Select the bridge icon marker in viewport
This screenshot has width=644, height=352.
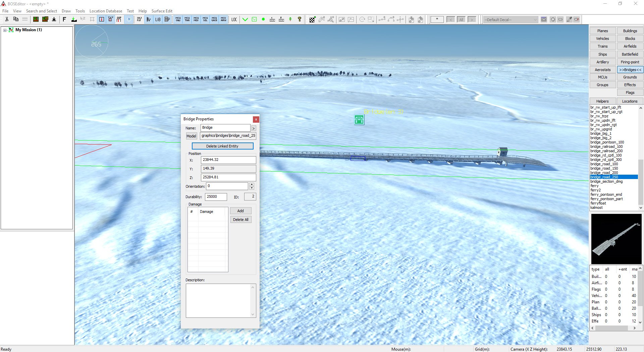coord(359,119)
